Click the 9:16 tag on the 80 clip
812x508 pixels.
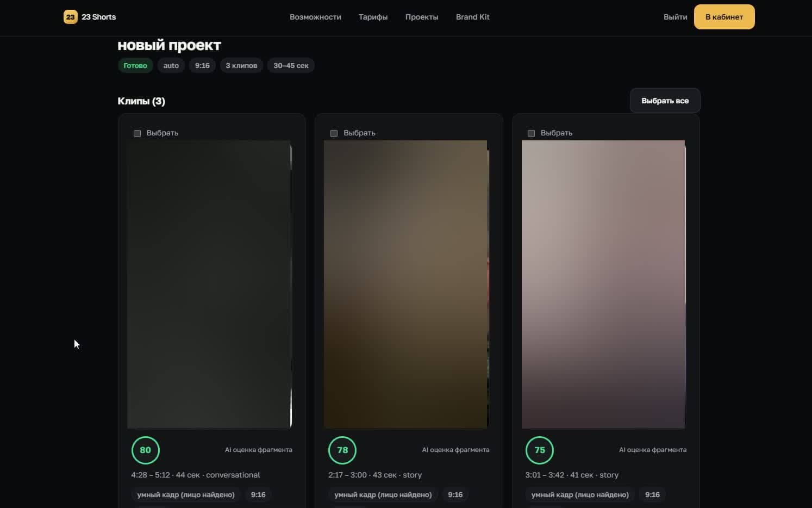258,494
